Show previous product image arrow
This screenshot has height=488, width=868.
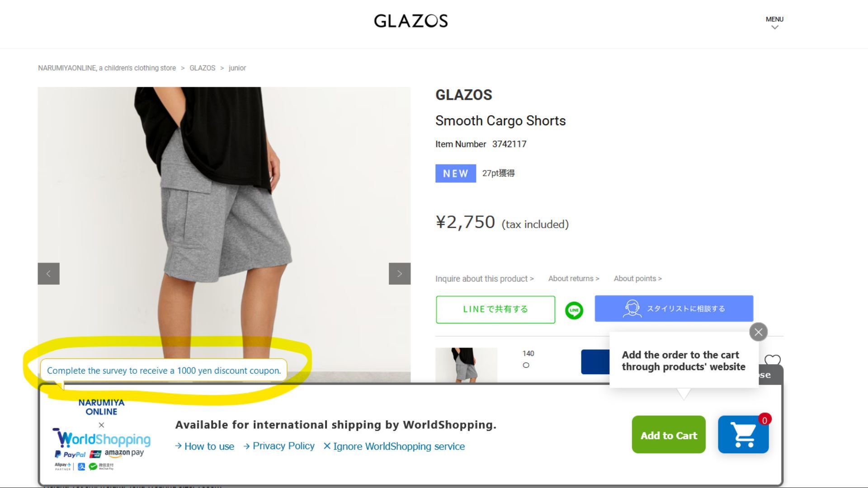pyautogui.click(x=48, y=273)
